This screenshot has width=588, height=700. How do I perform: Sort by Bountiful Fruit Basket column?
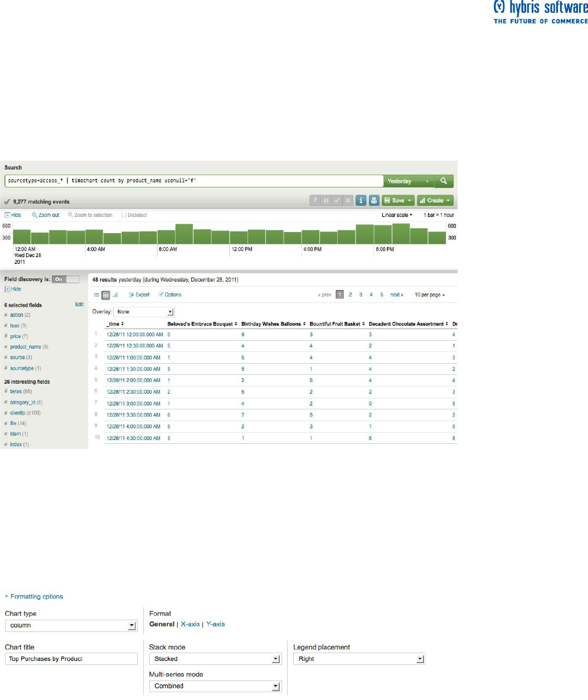[337, 324]
